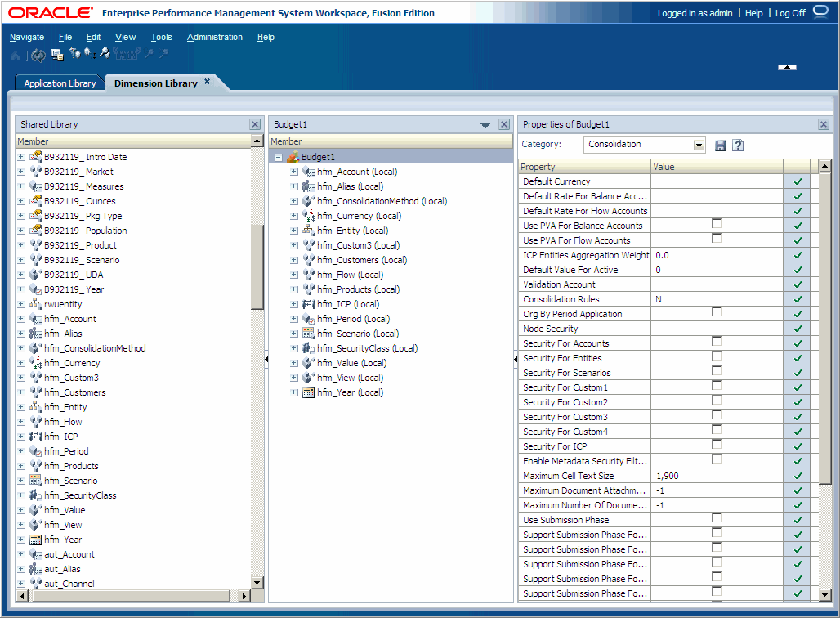
Task: Enable Use PVA For Balance Accounts checkbox
Action: [x=717, y=223]
